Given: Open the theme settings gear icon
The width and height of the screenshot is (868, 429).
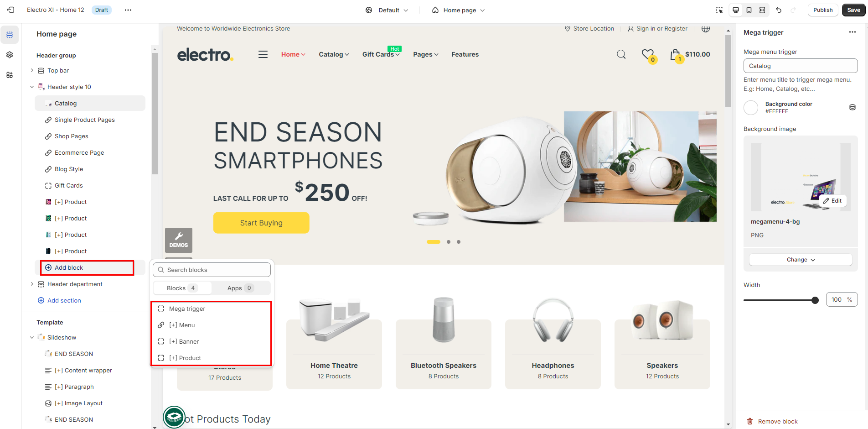Looking at the screenshot, I should pos(10,55).
